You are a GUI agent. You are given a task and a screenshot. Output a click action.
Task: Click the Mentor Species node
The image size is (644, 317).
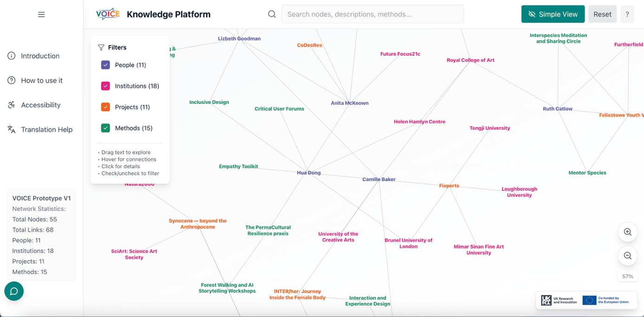coord(587,173)
